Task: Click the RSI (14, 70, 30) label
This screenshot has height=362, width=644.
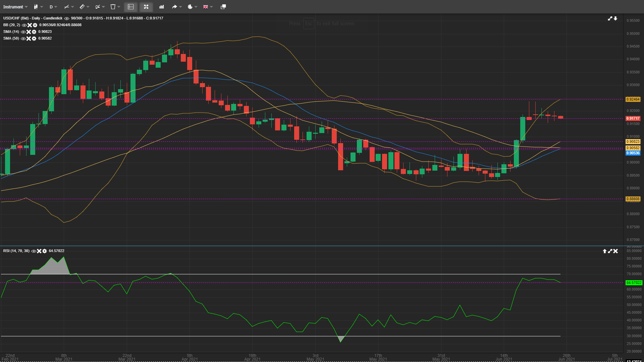Action: [x=16, y=251]
